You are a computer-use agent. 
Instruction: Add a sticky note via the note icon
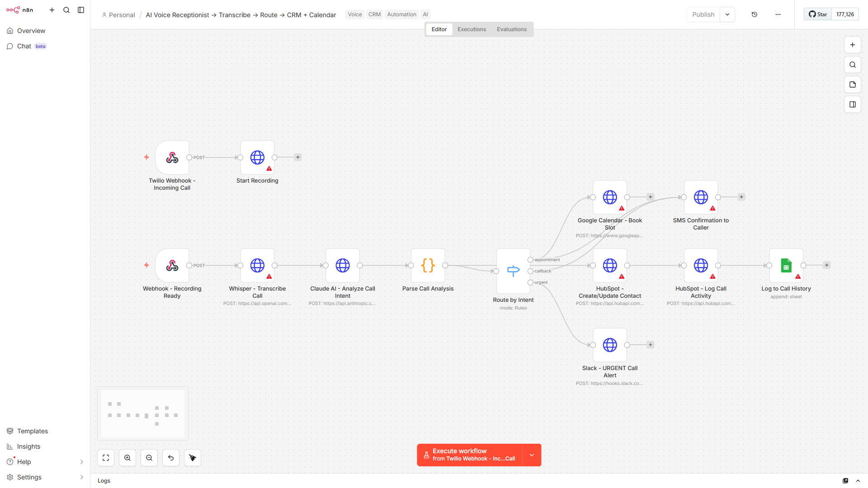coord(853,84)
